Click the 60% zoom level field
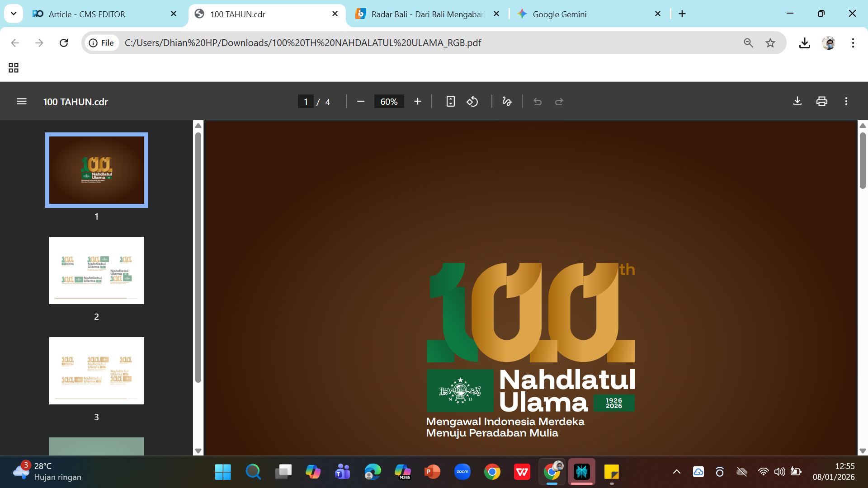This screenshot has height=488, width=868. [x=389, y=102]
